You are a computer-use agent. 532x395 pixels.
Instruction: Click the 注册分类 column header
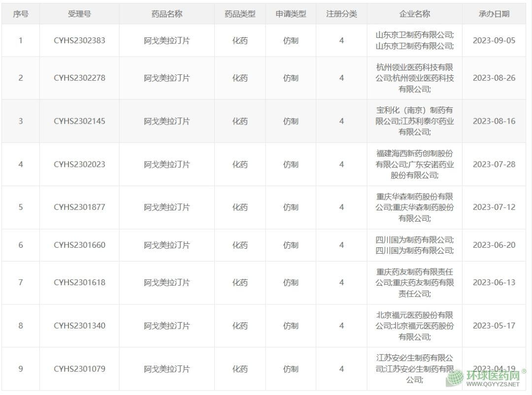click(x=341, y=14)
